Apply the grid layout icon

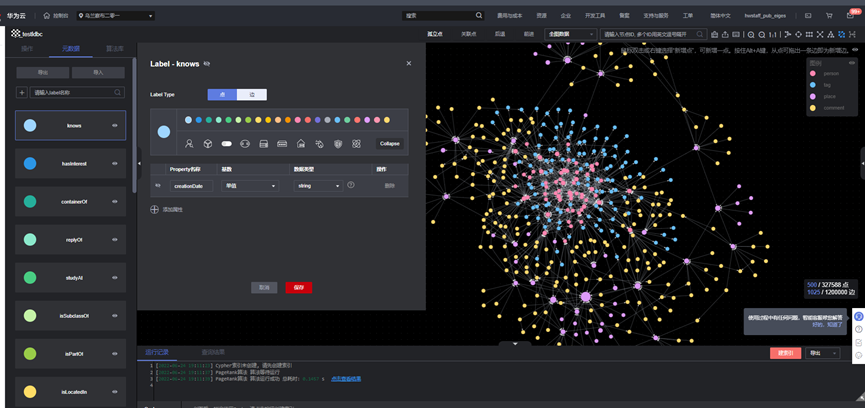(x=809, y=34)
